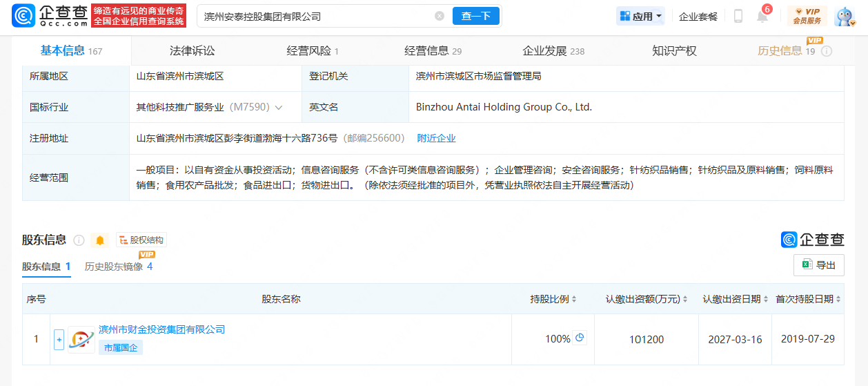Open pie chart icon next to 100%
The height and width of the screenshot is (386, 868).
[580, 338]
